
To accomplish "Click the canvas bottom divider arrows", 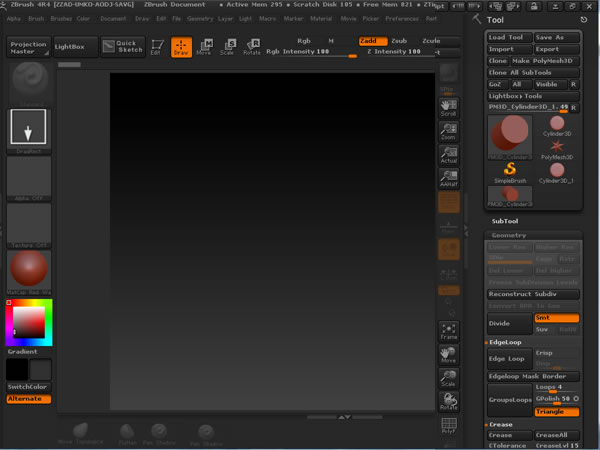I will click(x=344, y=417).
